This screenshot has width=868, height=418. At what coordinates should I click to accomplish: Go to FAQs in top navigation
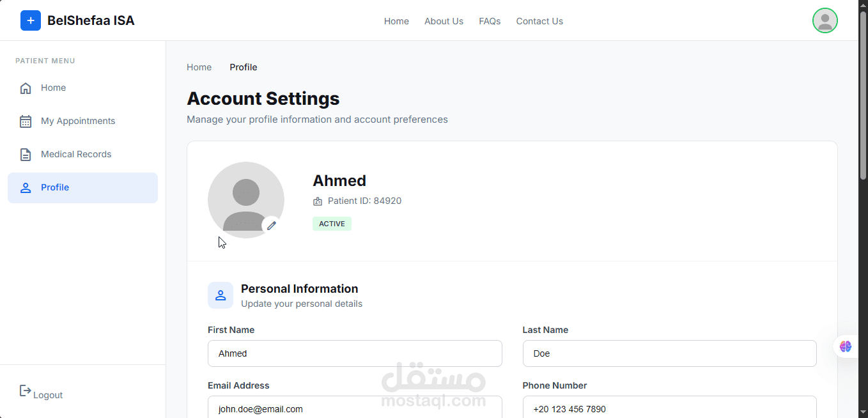(490, 21)
